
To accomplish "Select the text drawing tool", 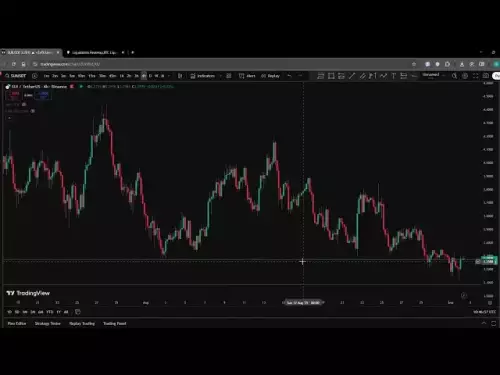I will coord(393,76).
